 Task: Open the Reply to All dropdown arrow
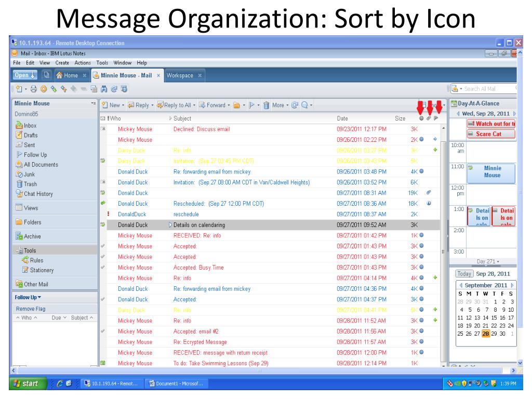pyautogui.click(x=194, y=105)
